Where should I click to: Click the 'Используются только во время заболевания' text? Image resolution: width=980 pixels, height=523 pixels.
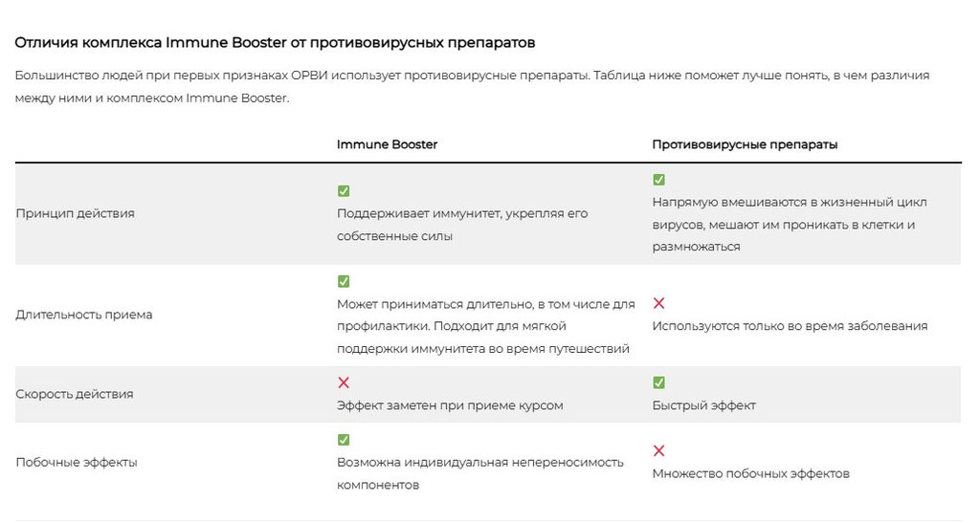coord(790,326)
